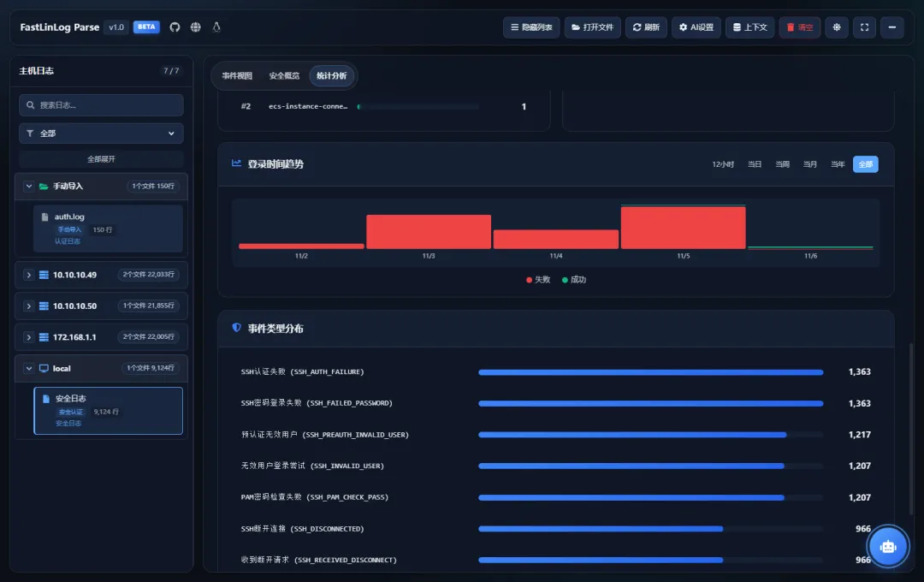Viewport: 924px width, 582px height.
Task: Open the 全部 filter dropdown
Action: [x=101, y=134]
